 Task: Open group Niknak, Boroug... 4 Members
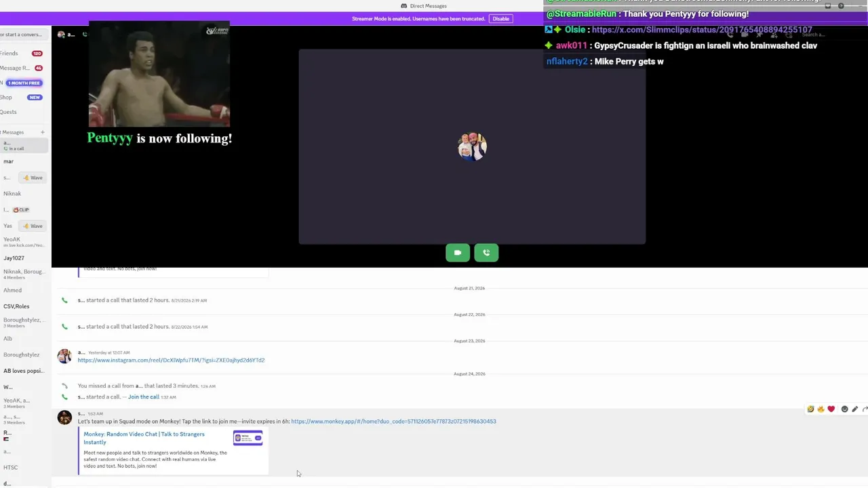point(24,274)
